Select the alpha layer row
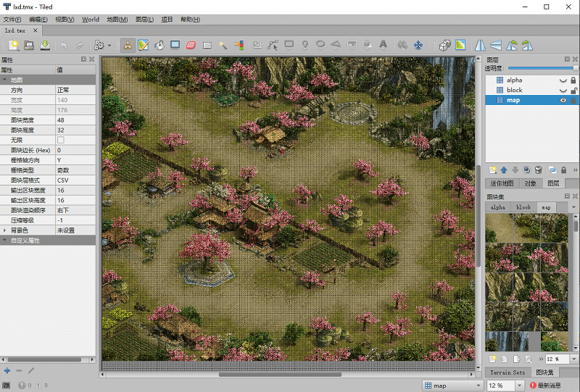 (x=531, y=80)
